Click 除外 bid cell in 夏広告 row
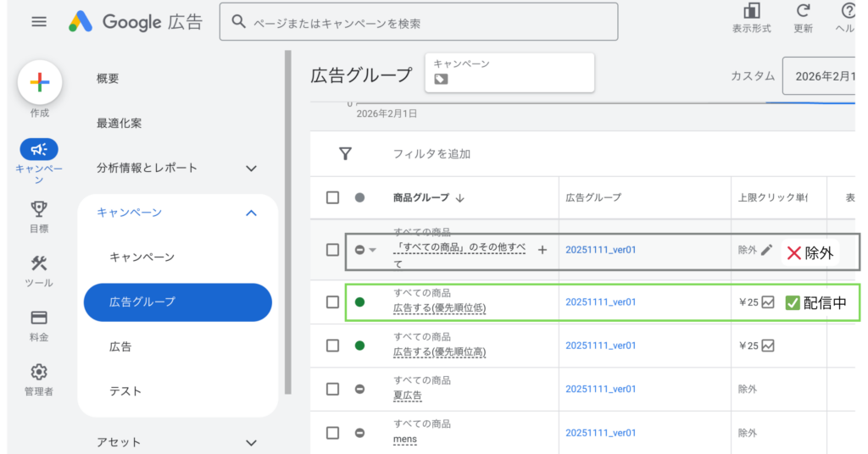Image resolution: width=868 pixels, height=454 pixels. (x=748, y=390)
